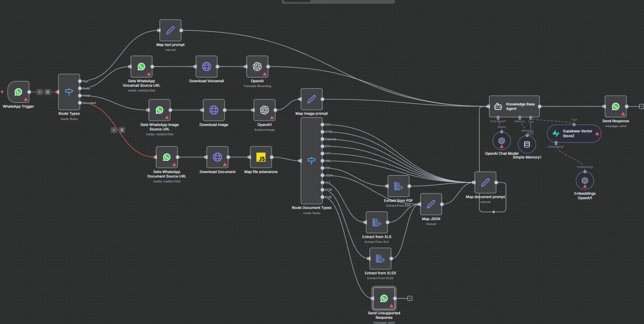The width and height of the screenshot is (644, 324).
Task: Click the Audio output of Route Types
Action: click(x=80, y=88)
